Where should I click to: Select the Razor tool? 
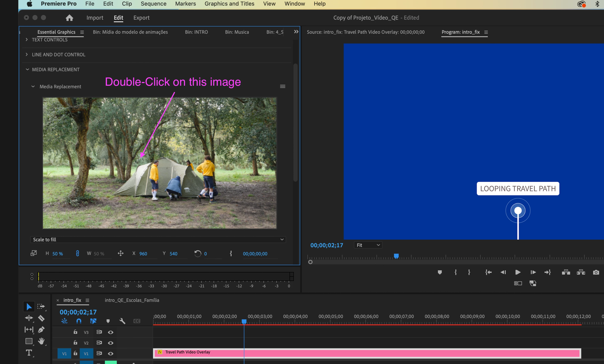click(41, 318)
